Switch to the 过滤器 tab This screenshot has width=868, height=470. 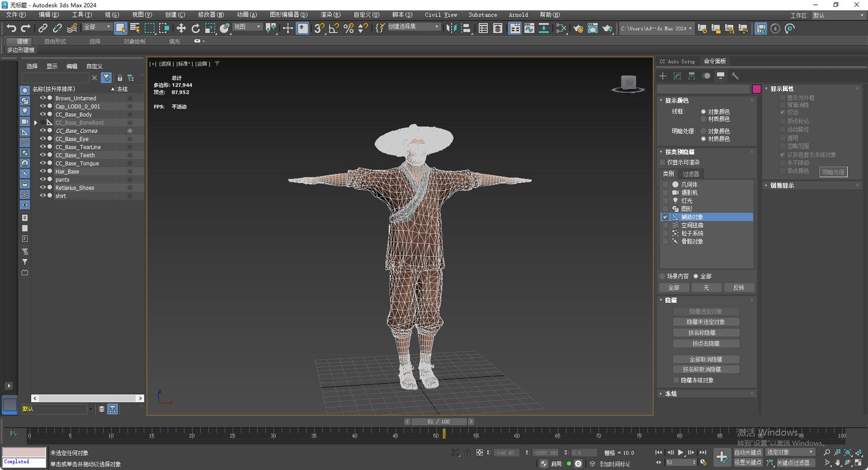pyautogui.click(x=690, y=174)
